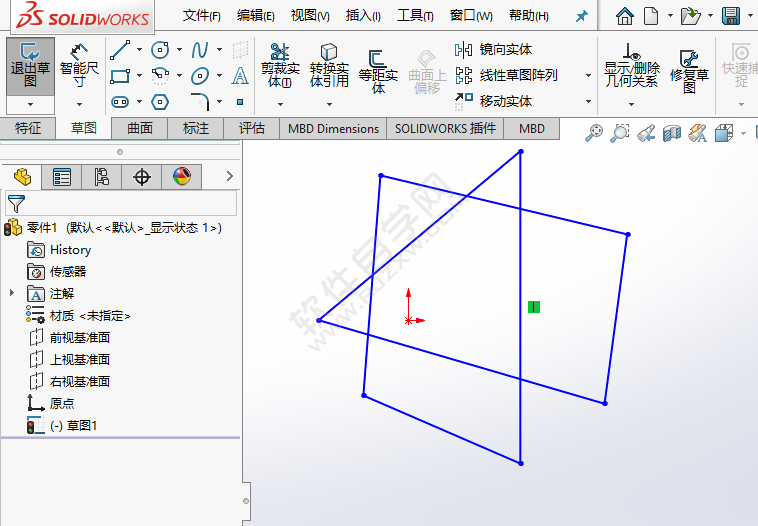Viewport: 758px width, 526px height.
Task: Select the Sketch Fillet tool
Action: click(x=200, y=102)
